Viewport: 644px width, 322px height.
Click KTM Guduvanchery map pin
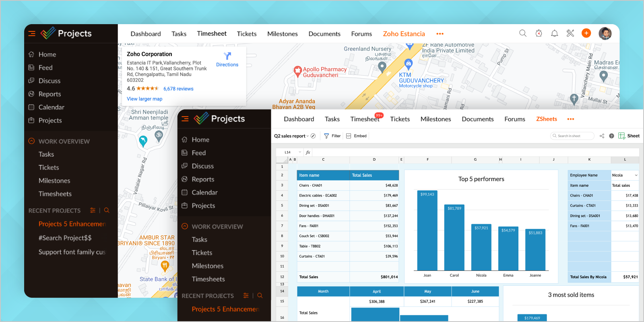[409, 64]
